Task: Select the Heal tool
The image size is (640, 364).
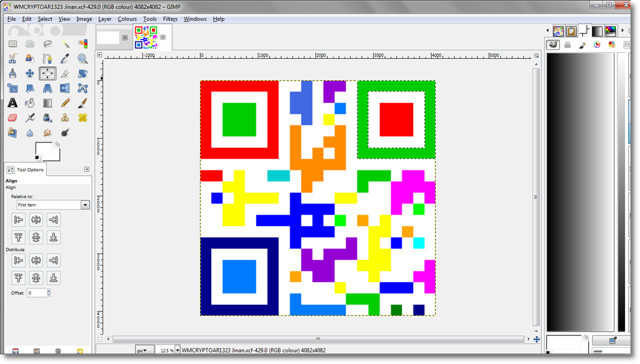Action: click(x=83, y=118)
